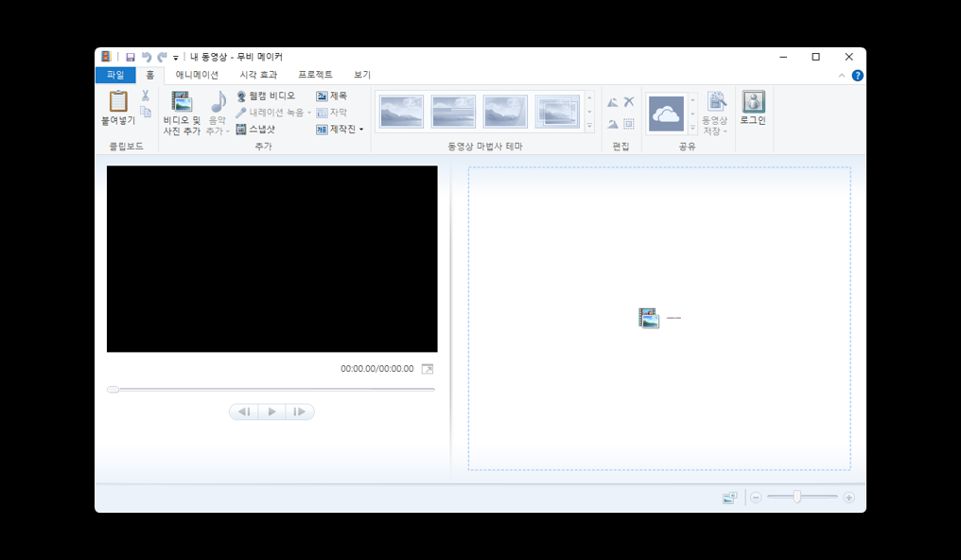The height and width of the screenshot is (560, 961).
Task: Add a 제목 title
Action: (332, 96)
